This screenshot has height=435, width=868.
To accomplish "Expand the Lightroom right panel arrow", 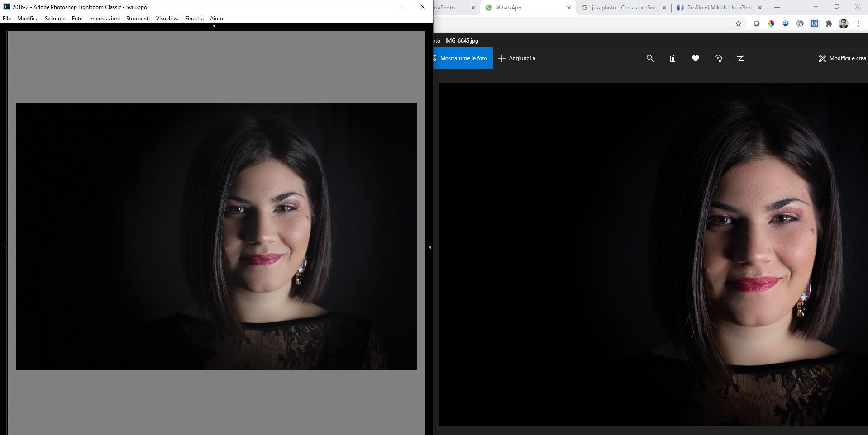I will [429, 246].
